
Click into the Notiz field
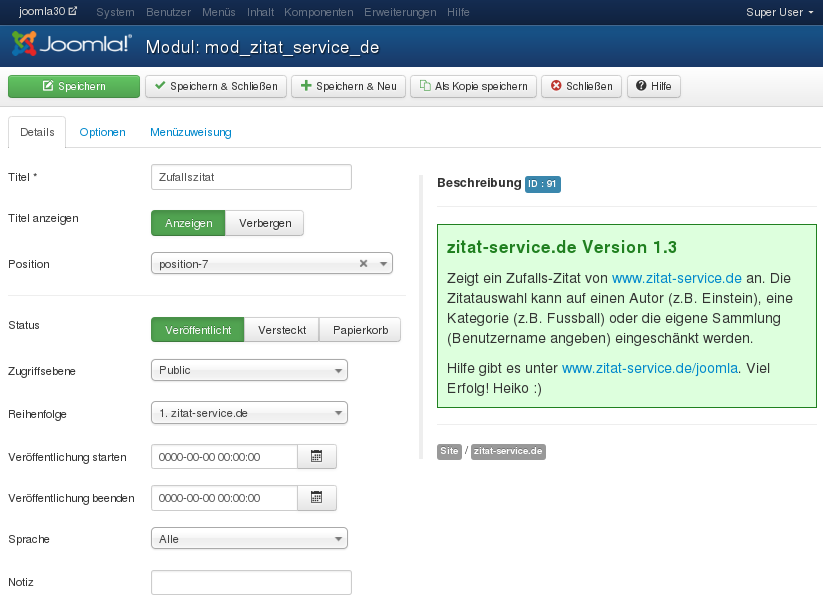coord(251,583)
